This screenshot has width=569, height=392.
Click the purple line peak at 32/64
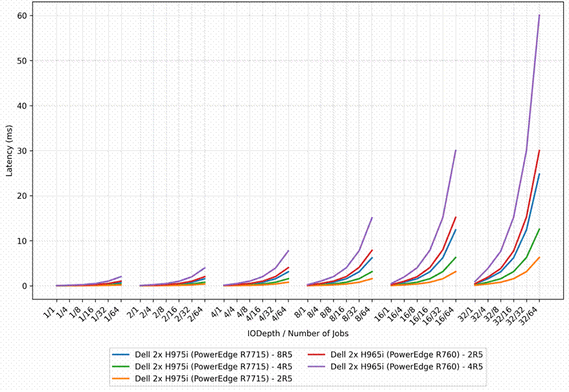539,16
